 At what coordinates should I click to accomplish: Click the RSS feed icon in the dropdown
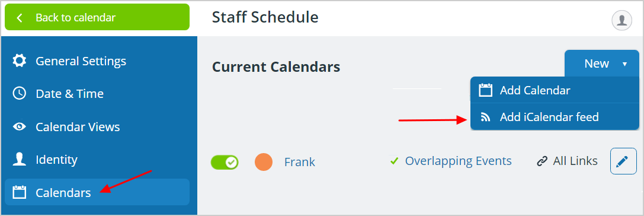(x=485, y=117)
